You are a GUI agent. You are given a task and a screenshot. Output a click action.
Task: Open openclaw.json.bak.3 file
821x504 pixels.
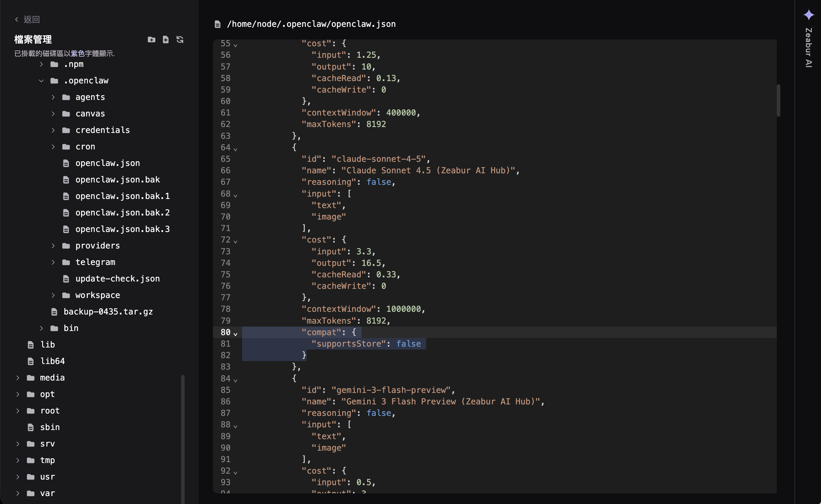[x=122, y=229]
